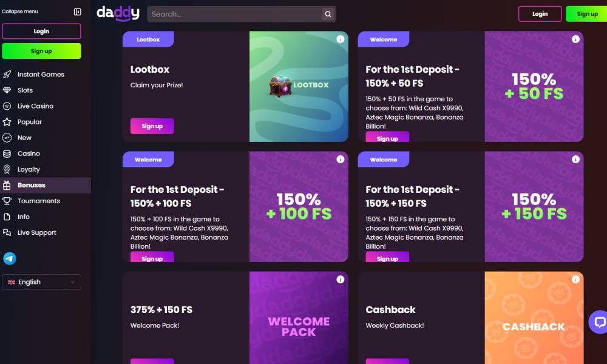Click the Lootbox card info icon
The height and width of the screenshot is (364, 607).
click(341, 39)
